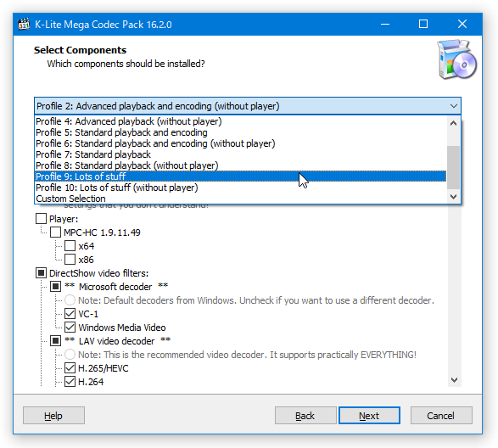Choose Profile 10: Lots of stuff (without player)
This screenshot has width=498, height=448.
click(240, 188)
